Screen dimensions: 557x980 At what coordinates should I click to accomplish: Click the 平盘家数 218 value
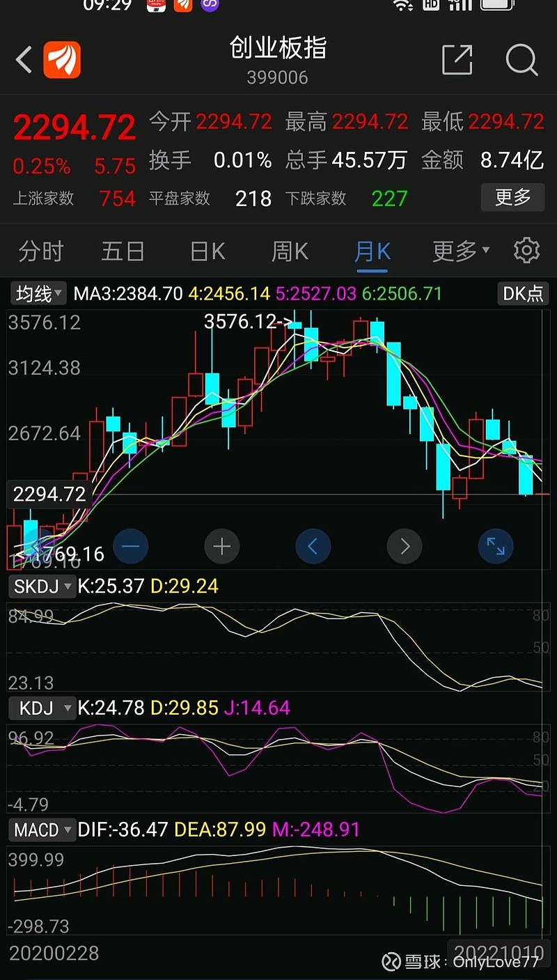tap(253, 199)
